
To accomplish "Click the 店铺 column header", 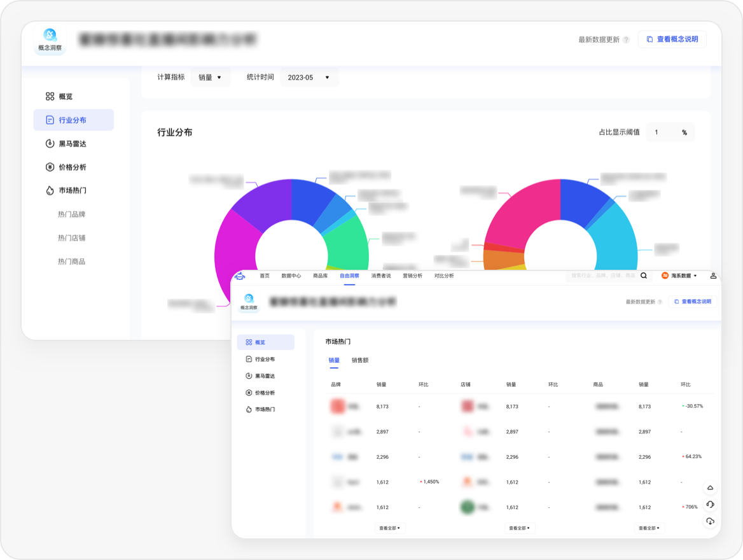I will pos(466,384).
